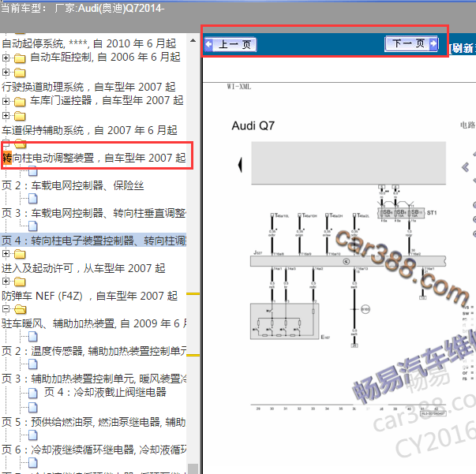Image resolution: width=476 pixels, height=474 pixels.
Task: Open 页 3：车载电网控制器、转向柱垂直调整
Action: pos(94,213)
